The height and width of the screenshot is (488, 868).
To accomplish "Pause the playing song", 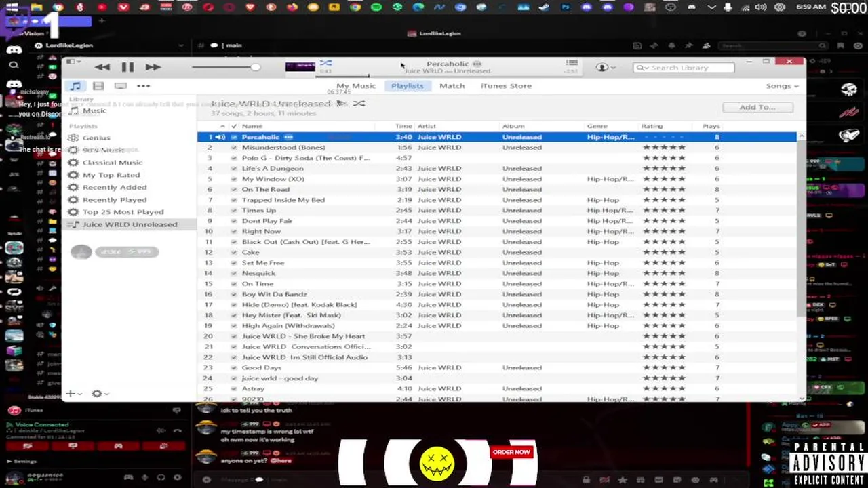I will point(127,67).
